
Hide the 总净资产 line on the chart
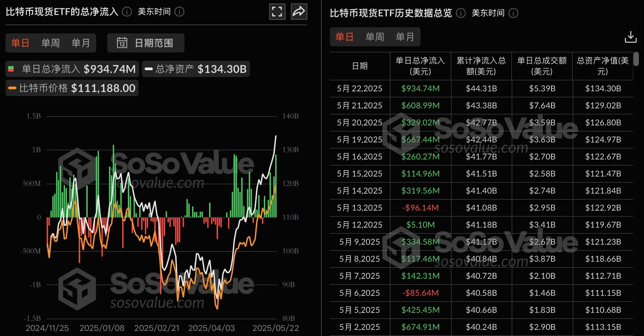click(x=196, y=68)
